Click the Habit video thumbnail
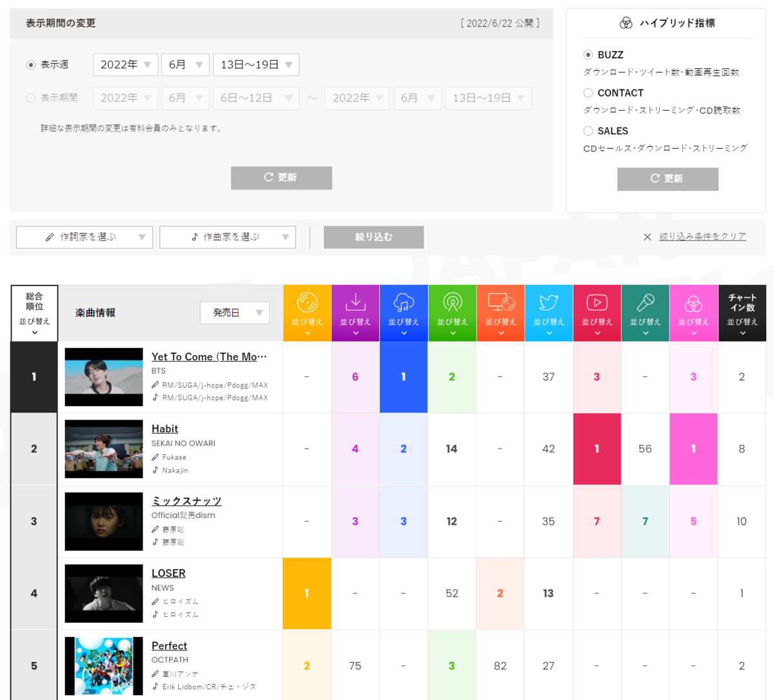This screenshot has width=774, height=700. tap(104, 449)
